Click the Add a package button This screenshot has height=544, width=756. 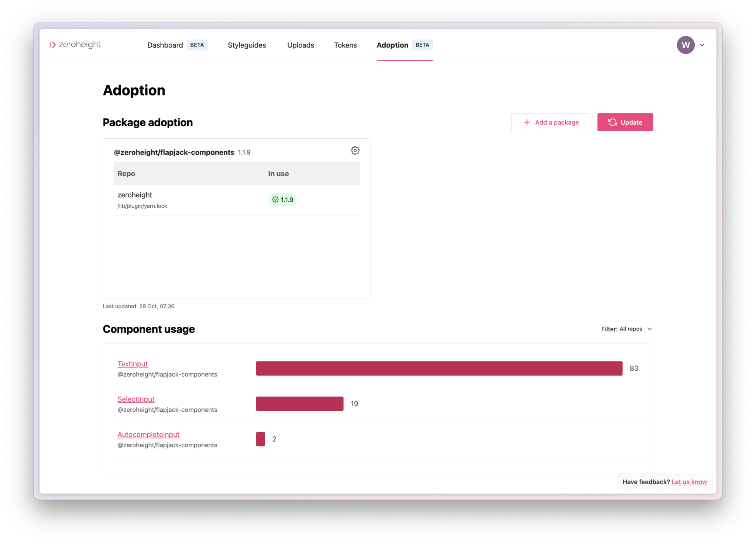(x=550, y=122)
